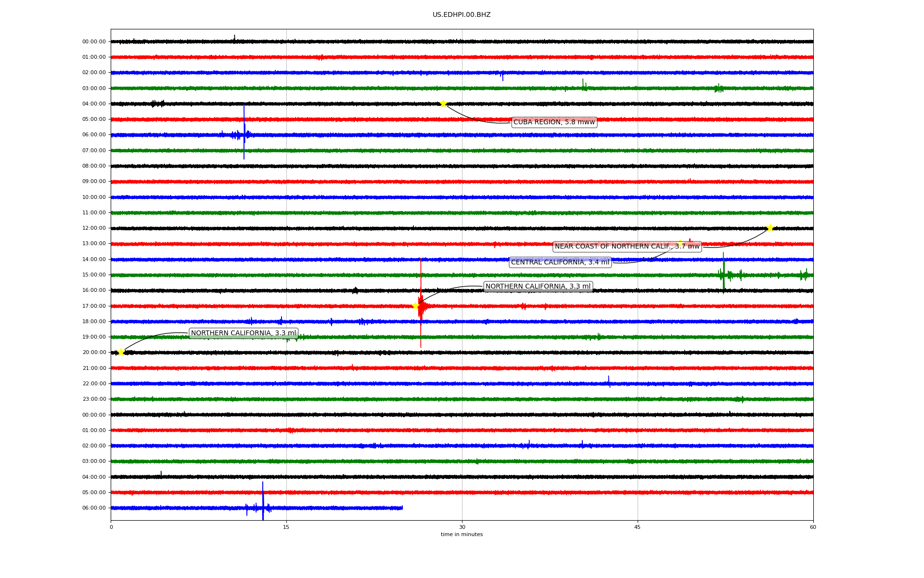
Task: Open the CUBA REGION, 5.8 mww annotation
Action: pyautogui.click(x=554, y=122)
